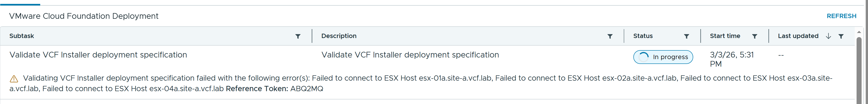This screenshot has width=868, height=104.
Task: Open the Description column filter
Action: point(610,36)
